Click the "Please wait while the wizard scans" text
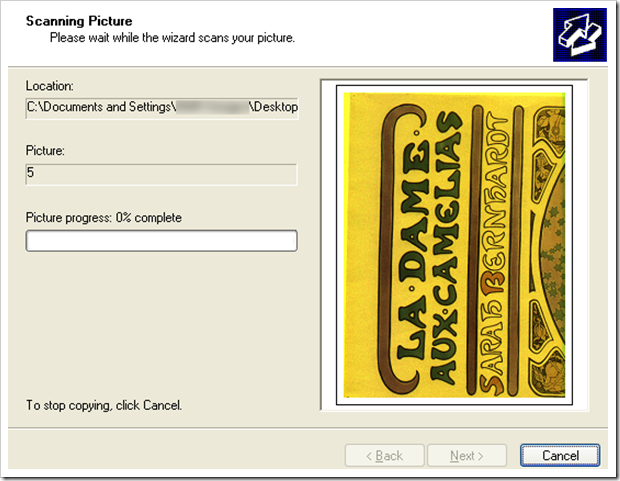620x481 pixels. [x=172, y=38]
